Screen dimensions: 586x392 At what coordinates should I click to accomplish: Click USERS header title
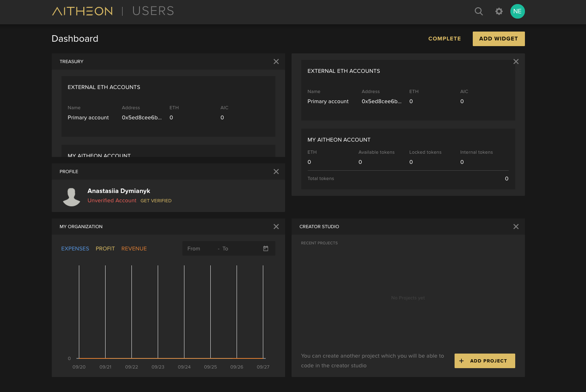153,11
